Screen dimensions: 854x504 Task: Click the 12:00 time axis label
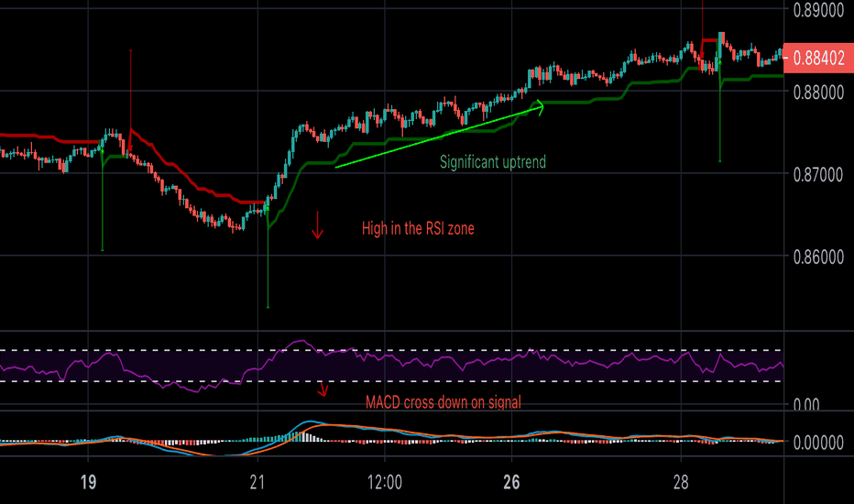tap(385, 482)
